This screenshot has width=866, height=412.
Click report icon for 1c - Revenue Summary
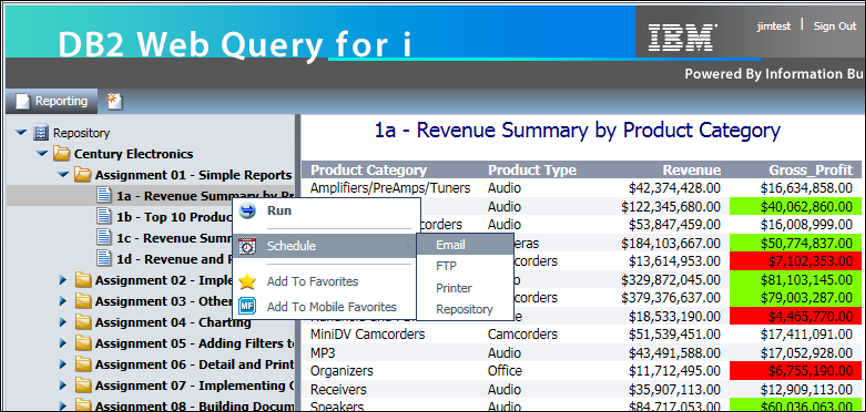click(x=104, y=237)
